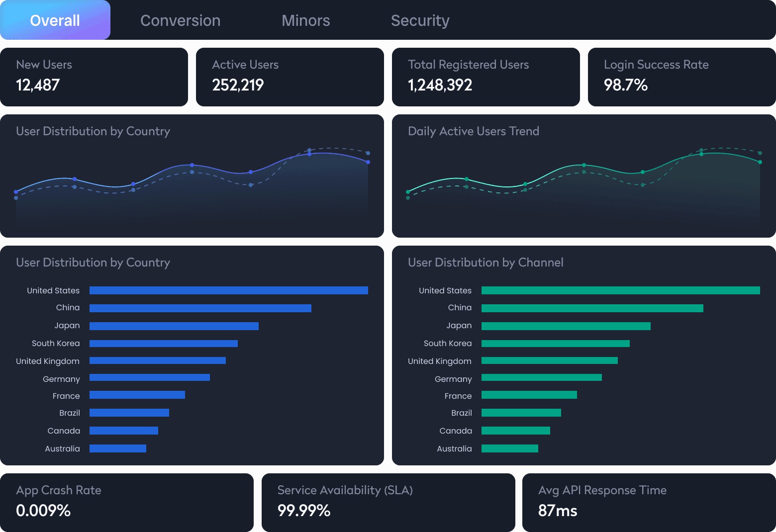The image size is (776, 532).
Task: Click the Service Availability (SLA) value
Action: pyautogui.click(x=304, y=510)
